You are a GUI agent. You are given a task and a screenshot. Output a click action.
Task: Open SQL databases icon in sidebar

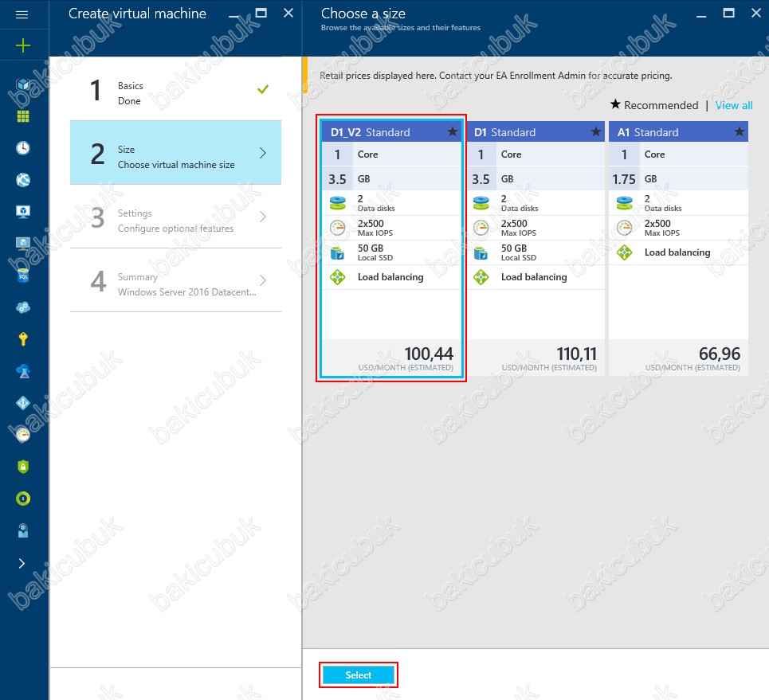point(22,276)
